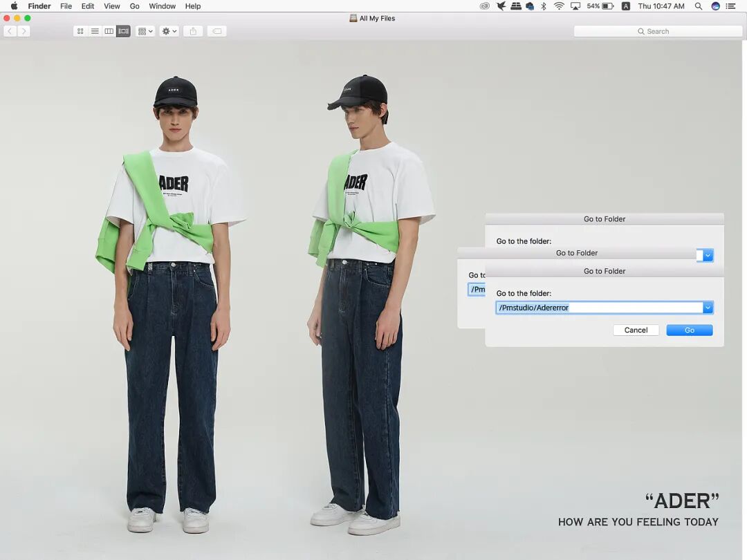Switch Finder to Cover Flow view
This screenshot has width=747, height=560.
123,31
